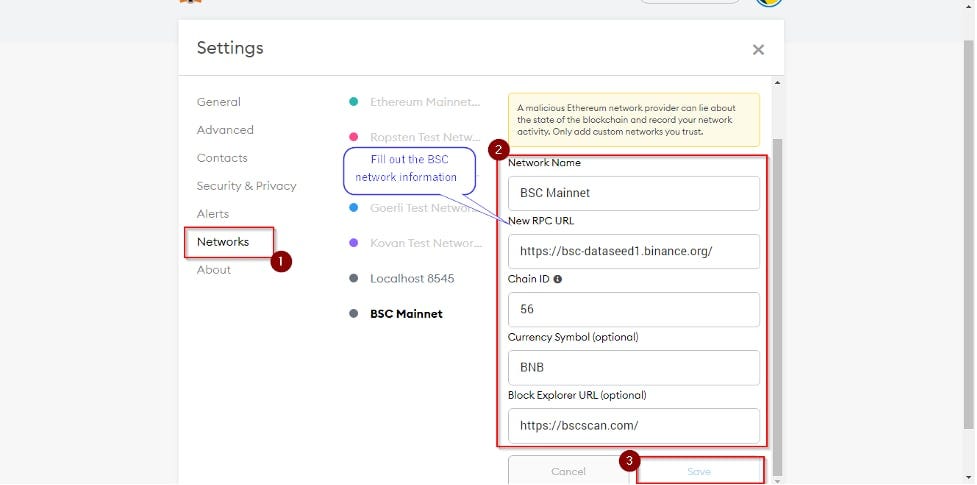Open the General settings section
The image size is (977, 485).
click(x=219, y=102)
